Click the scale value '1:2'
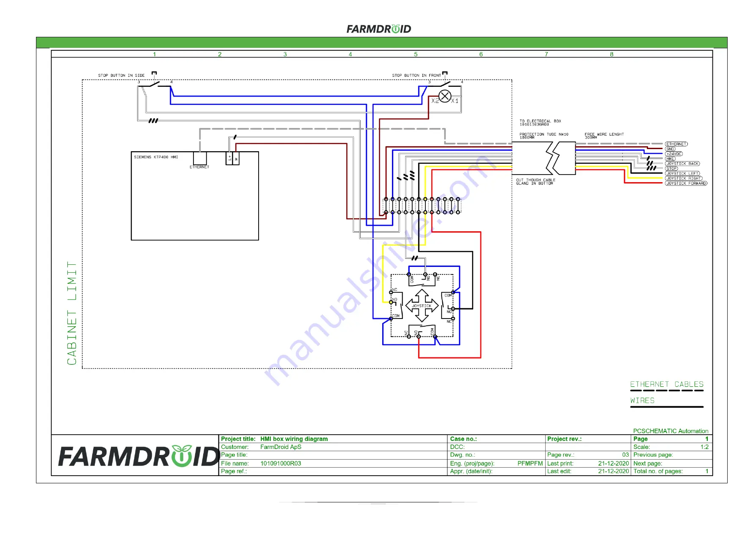Screen dimensions: 756x535 (704, 447)
